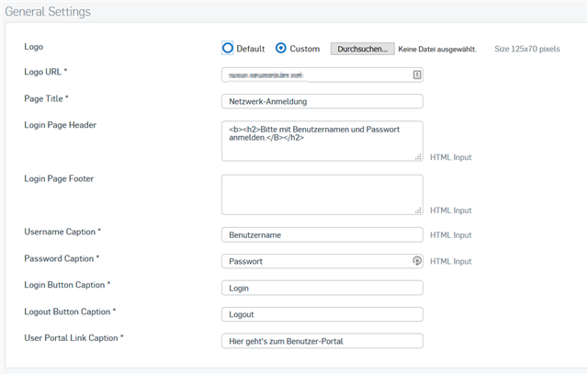588x375 pixels.
Task: Click the Durchsuchen file browse button
Action: tap(362, 49)
